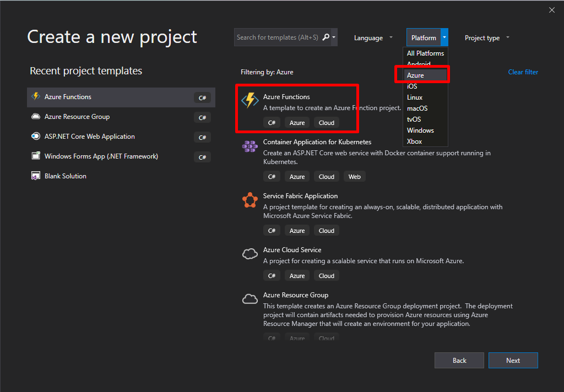Click the Azure tag under Azure Functions template

click(297, 123)
